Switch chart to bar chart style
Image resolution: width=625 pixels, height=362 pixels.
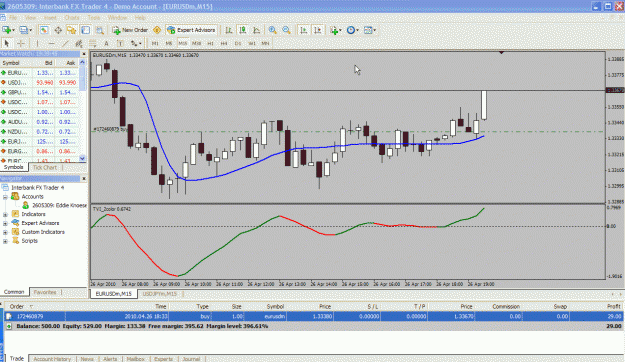229,30
